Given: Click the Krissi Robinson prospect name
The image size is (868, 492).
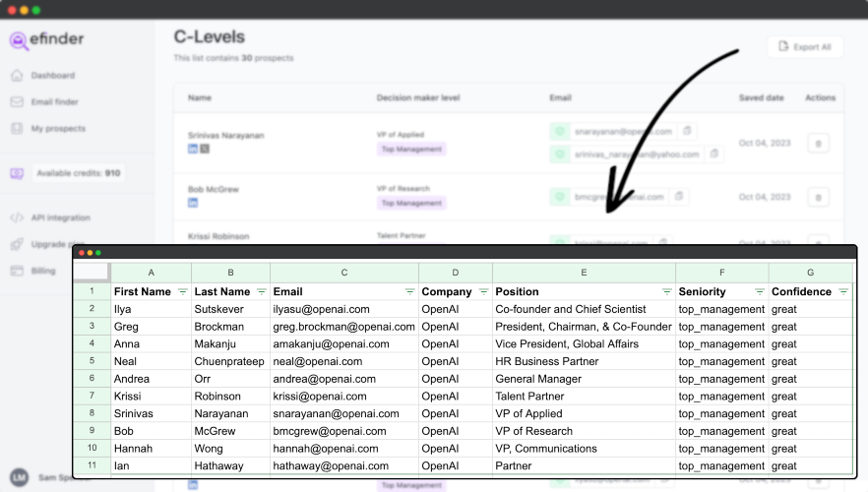Looking at the screenshot, I should pos(218,236).
